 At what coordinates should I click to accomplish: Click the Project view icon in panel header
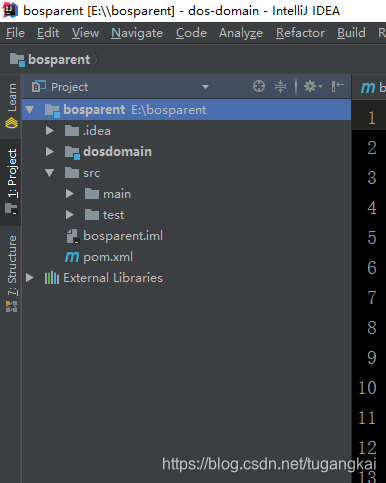[39, 87]
